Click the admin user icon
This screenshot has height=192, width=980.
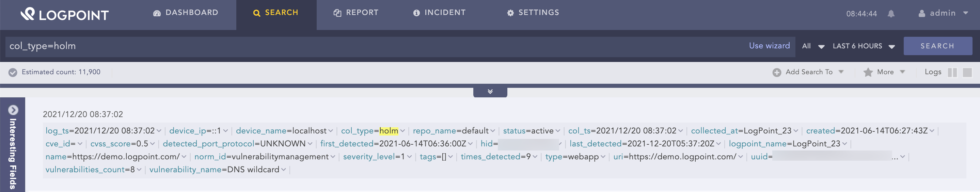click(x=921, y=14)
